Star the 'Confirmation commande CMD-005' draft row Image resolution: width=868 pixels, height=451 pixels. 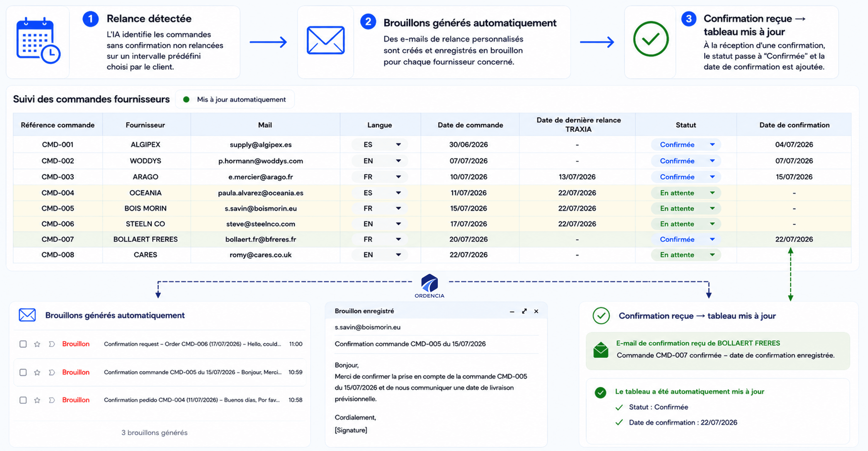click(x=37, y=372)
